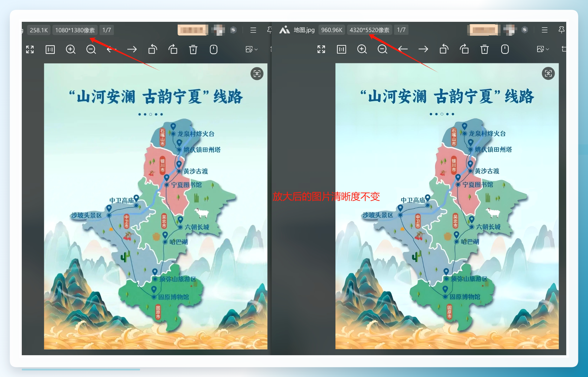Screen dimensions: 588x377
Task: Rotate 地图.jpg counterclockwise
Action: pos(444,49)
